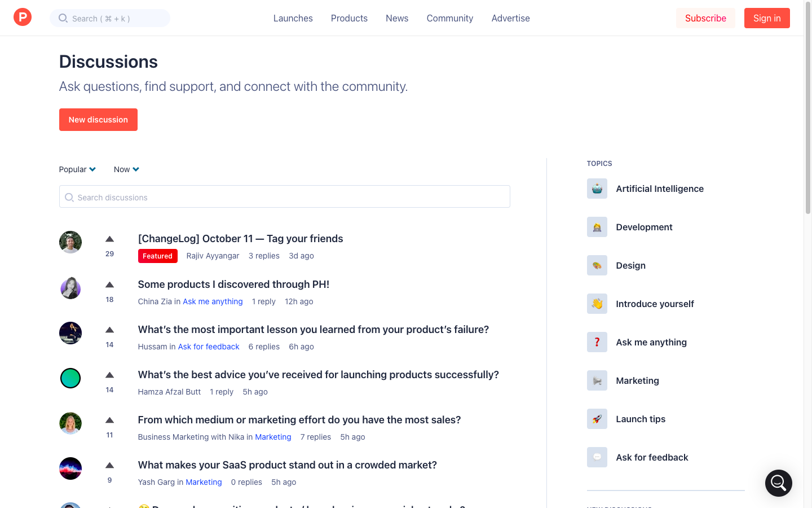812x508 pixels.
Task: Open Hussam's avatar
Action: tap(70, 333)
